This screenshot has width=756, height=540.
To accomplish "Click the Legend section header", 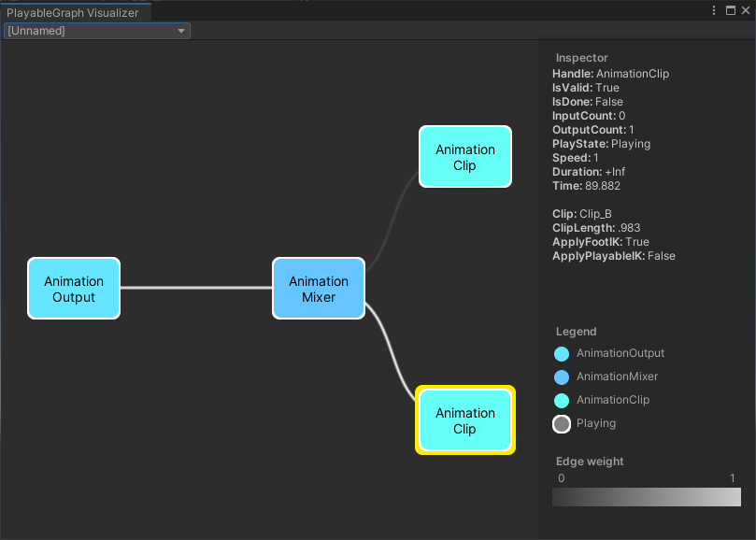I will click(x=575, y=331).
